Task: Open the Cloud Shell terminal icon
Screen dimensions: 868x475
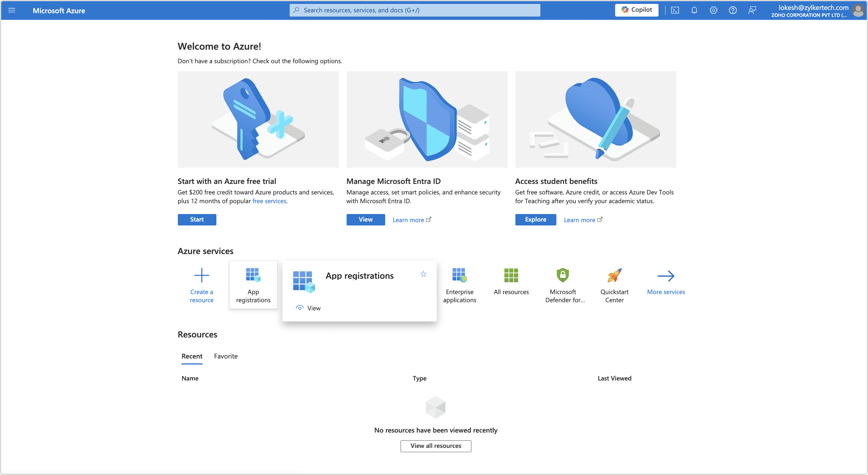Action: coord(675,11)
